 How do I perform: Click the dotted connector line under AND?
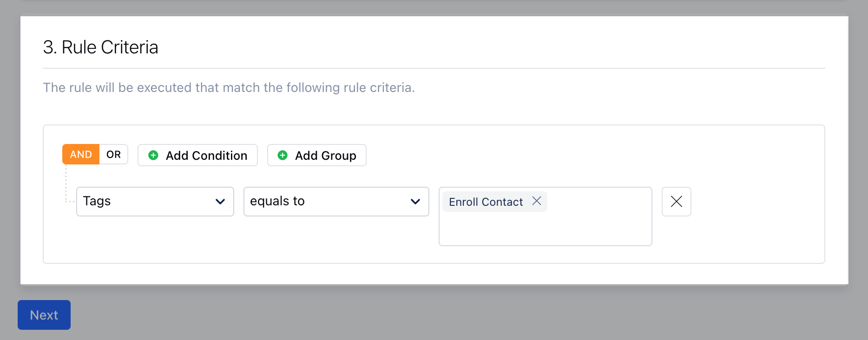66,183
